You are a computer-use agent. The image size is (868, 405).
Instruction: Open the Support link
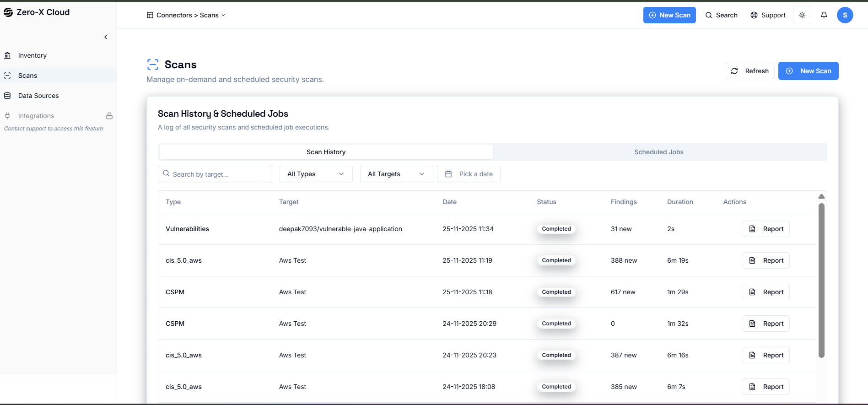[768, 15]
